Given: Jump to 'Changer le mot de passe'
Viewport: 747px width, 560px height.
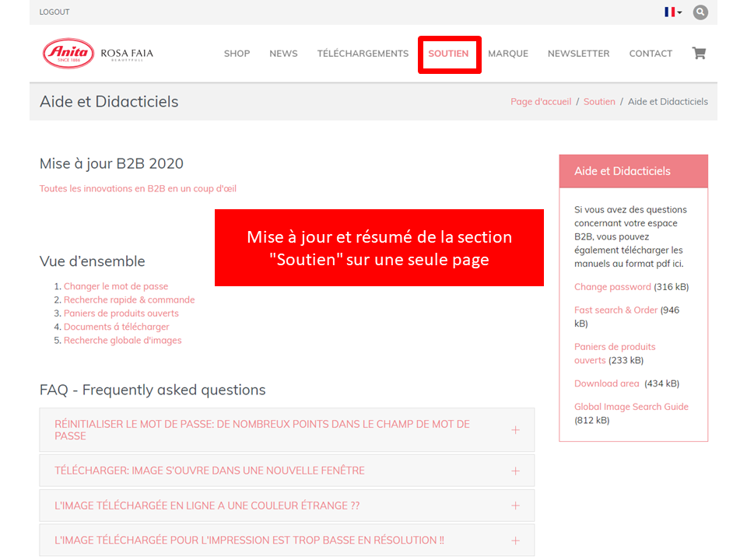Looking at the screenshot, I should pyautogui.click(x=116, y=286).
